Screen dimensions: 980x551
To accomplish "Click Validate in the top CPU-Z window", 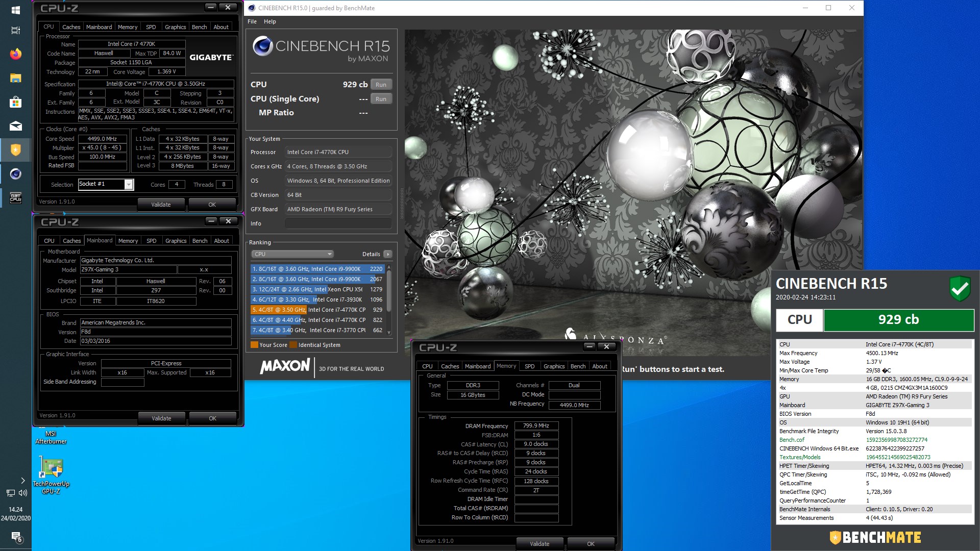I will point(161,205).
